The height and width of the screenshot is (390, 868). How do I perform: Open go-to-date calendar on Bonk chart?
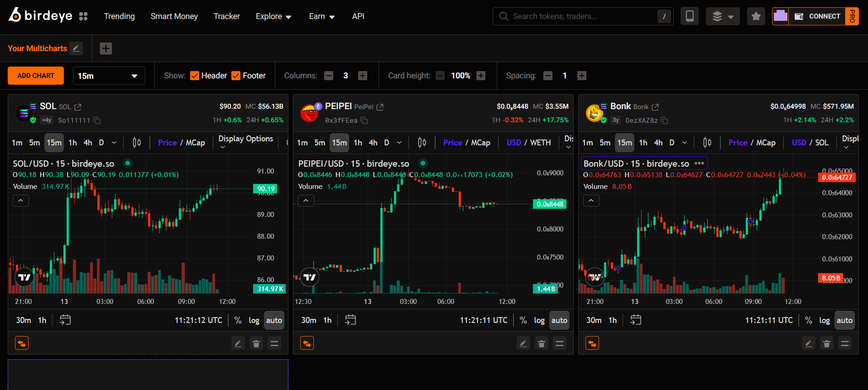point(636,320)
